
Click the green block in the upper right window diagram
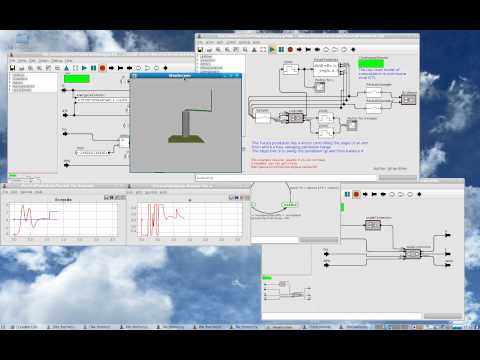(371, 63)
